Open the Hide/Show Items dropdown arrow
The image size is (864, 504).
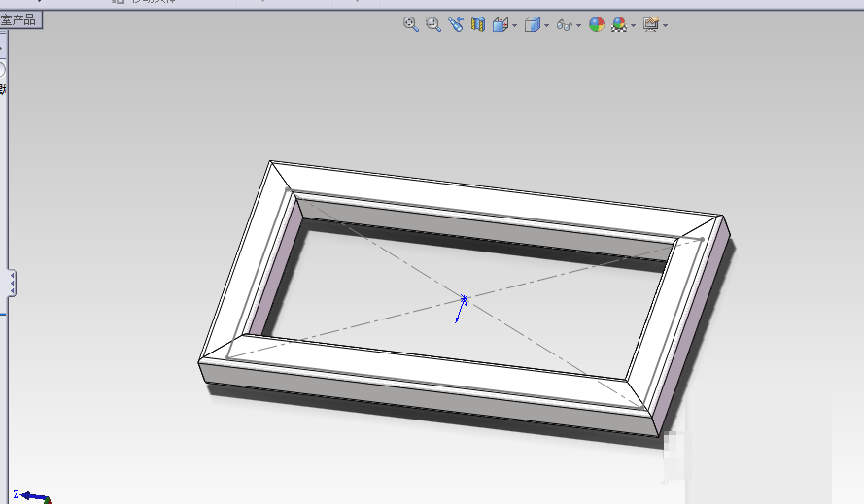click(578, 25)
